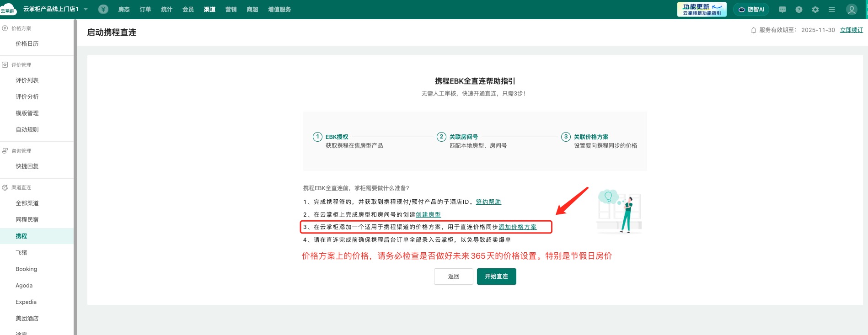Click the yen coin icon in top bar
The width and height of the screenshot is (868, 335).
(x=103, y=9)
